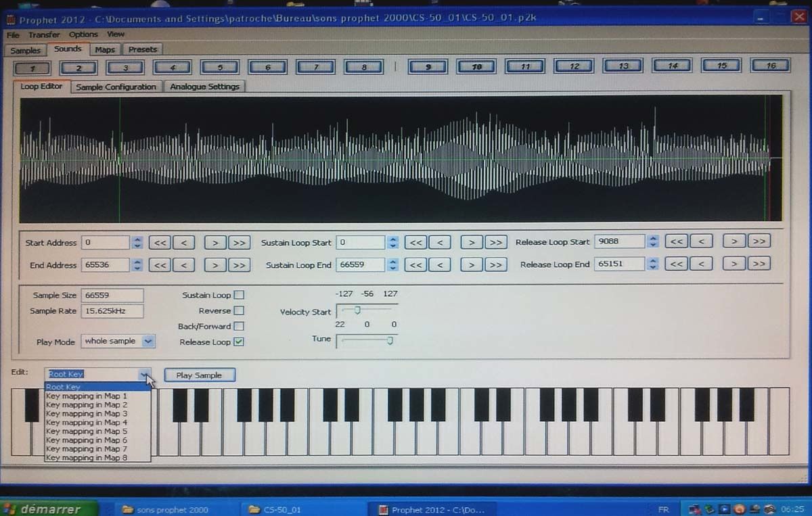Choose Key mapping in Map 1
Screen dimensions: 812x516
[x=97, y=396]
